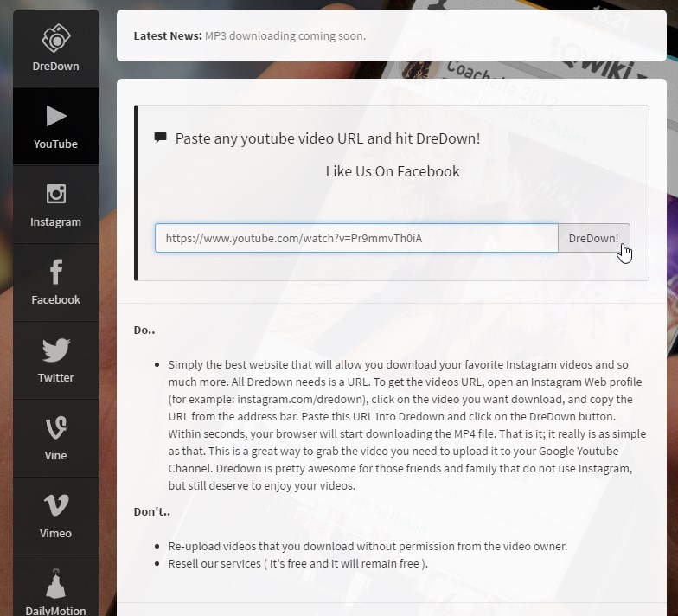Click the speech bubble icon beside Paste instructions
The height and width of the screenshot is (616, 678).
pos(160,138)
